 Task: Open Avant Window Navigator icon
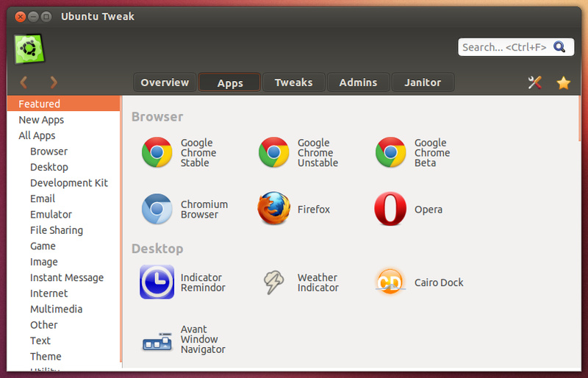(157, 341)
